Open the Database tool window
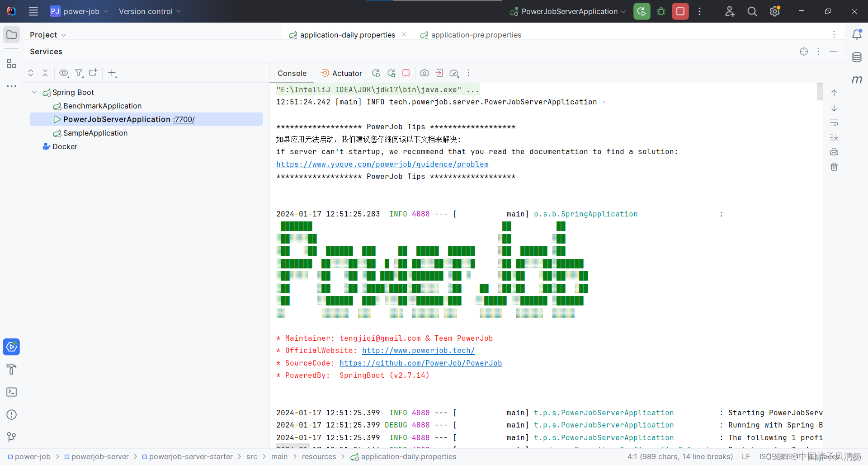The height and width of the screenshot is (465, 868). pos(857,57)
